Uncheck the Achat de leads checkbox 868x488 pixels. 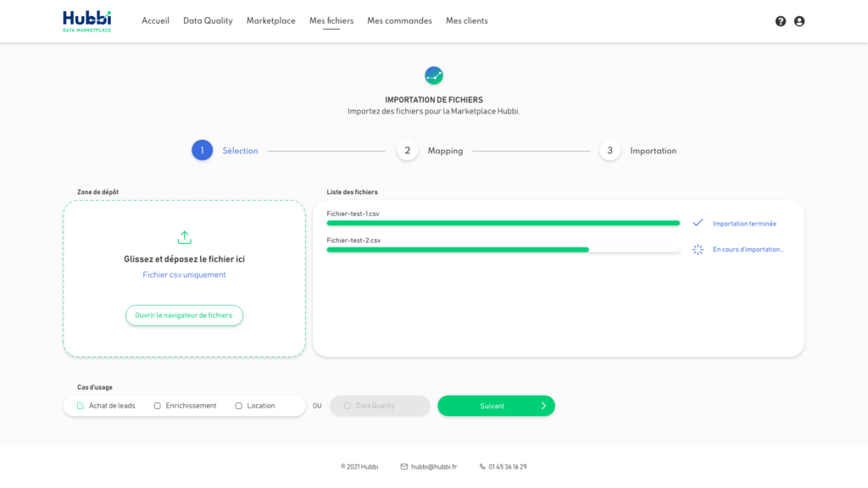pyautogui.click(x=81, y=406)
